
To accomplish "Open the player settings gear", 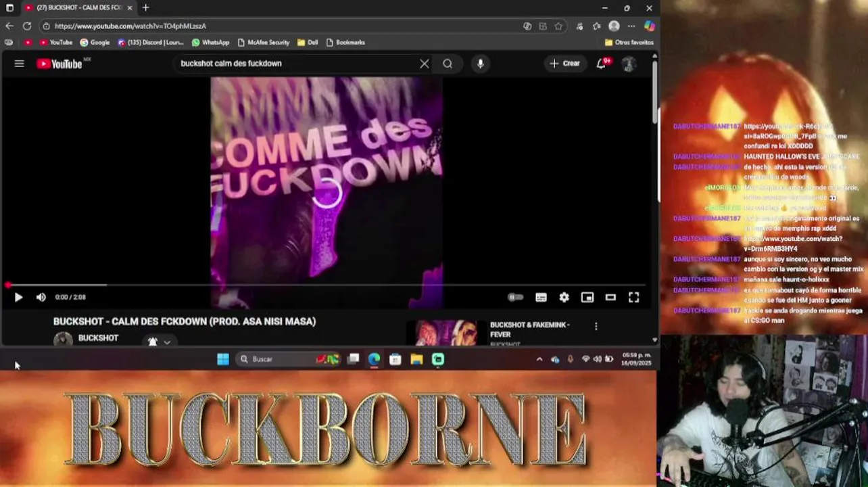I will (x=564, y=297).
